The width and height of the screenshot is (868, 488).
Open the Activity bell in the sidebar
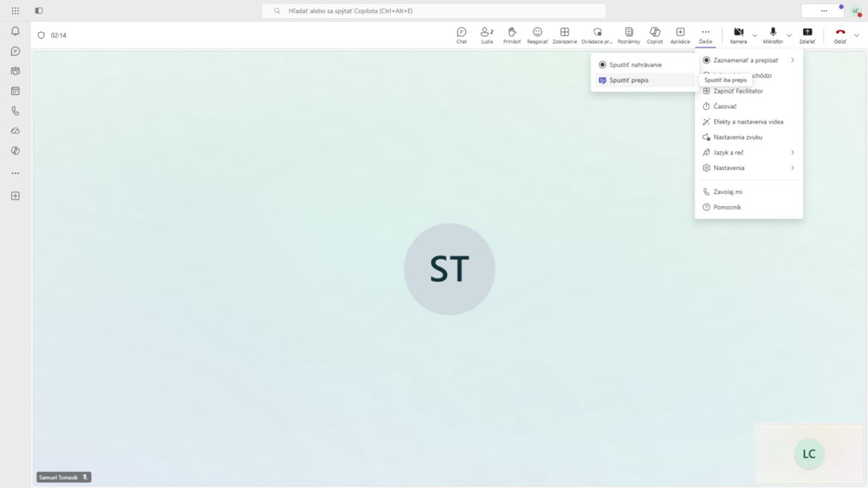(15, 31)
